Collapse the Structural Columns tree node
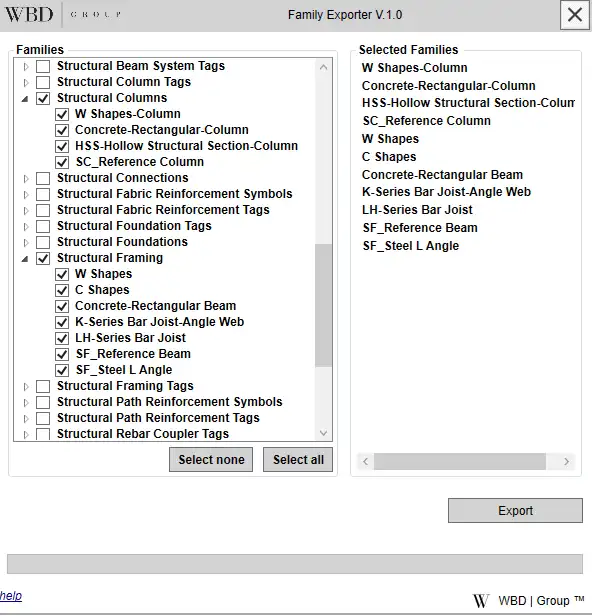The height and width of the screenshot is (616, 592). point(25,99)
